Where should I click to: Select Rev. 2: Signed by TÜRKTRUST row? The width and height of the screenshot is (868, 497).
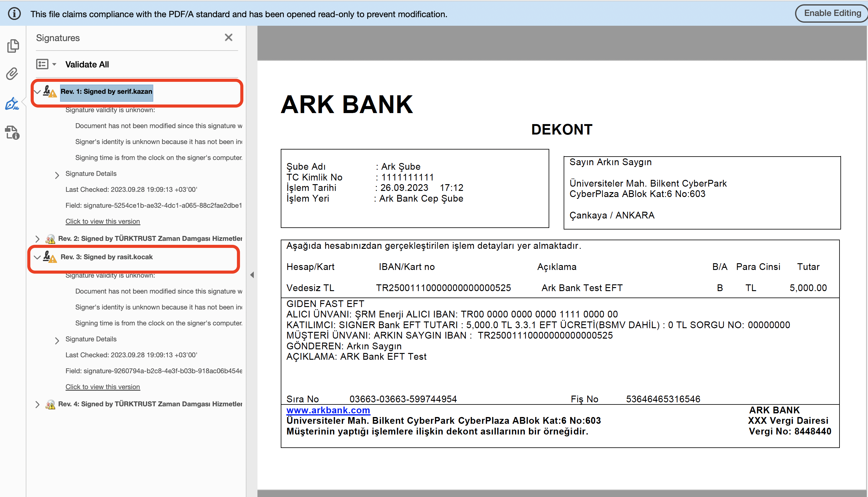[150, 239]
